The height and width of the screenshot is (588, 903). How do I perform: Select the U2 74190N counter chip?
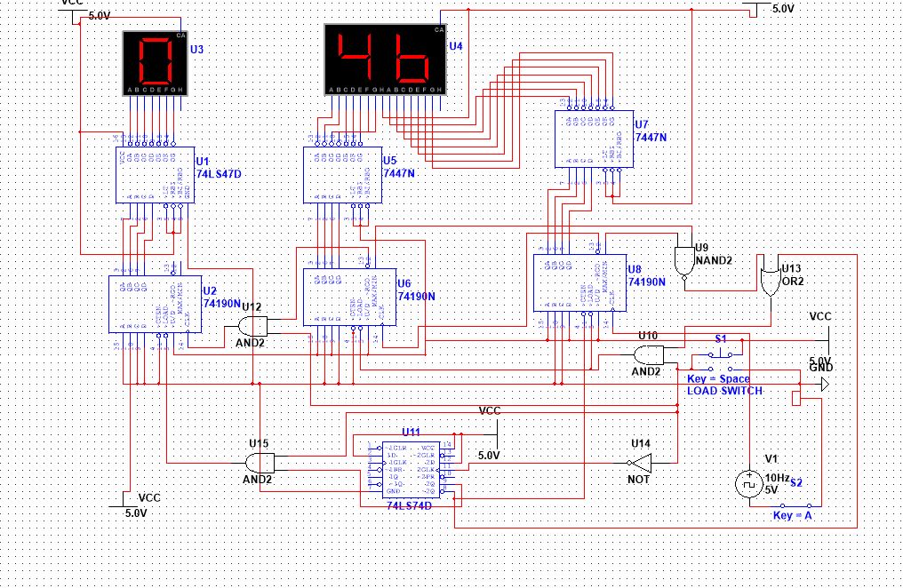coord(155,305)
